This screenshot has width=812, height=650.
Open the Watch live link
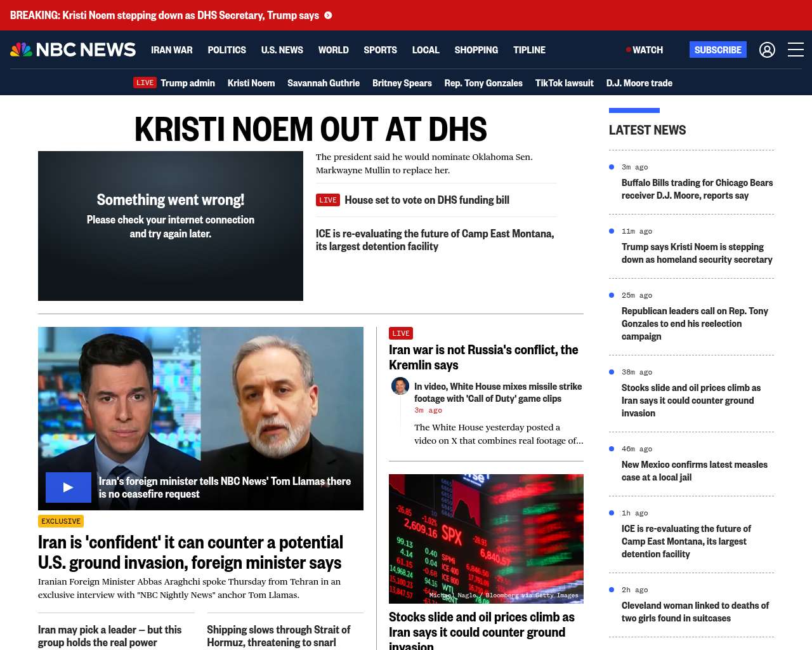645,50
